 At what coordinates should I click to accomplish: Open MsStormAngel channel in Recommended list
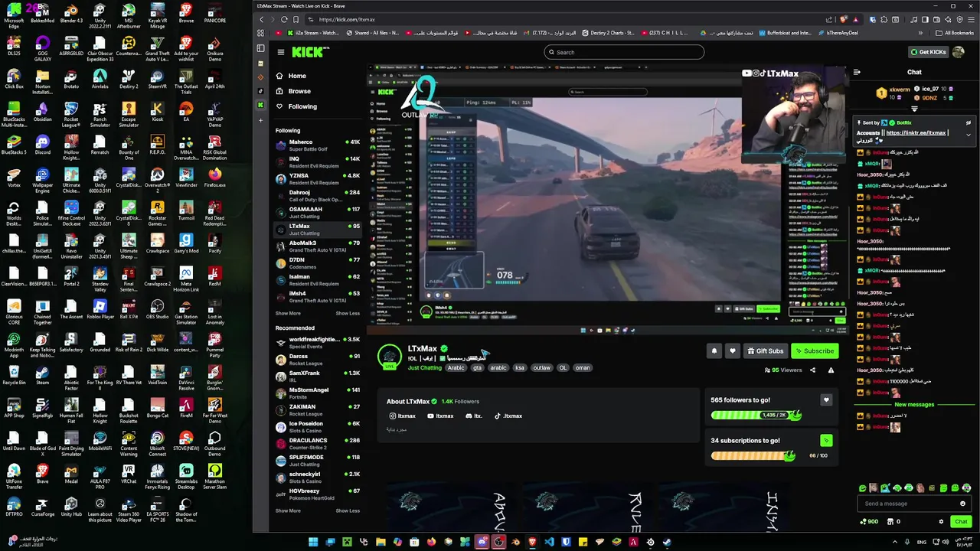(318, 393)
